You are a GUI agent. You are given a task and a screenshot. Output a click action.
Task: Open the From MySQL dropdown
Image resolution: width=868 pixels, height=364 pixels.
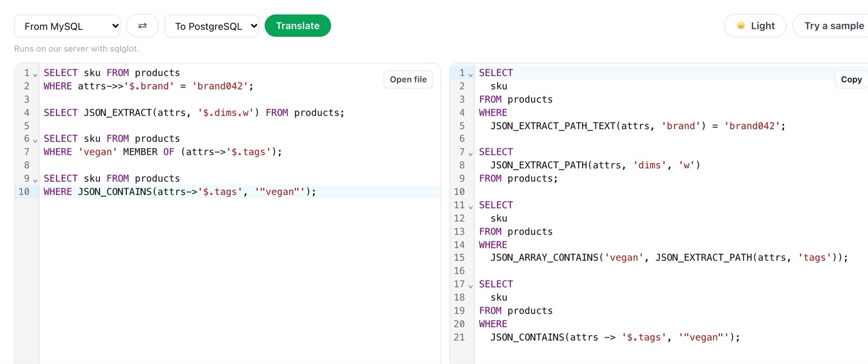(x=67, y=26)
